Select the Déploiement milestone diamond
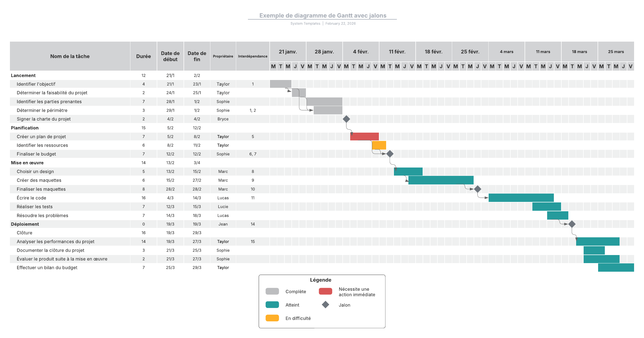 click(572, 224)
